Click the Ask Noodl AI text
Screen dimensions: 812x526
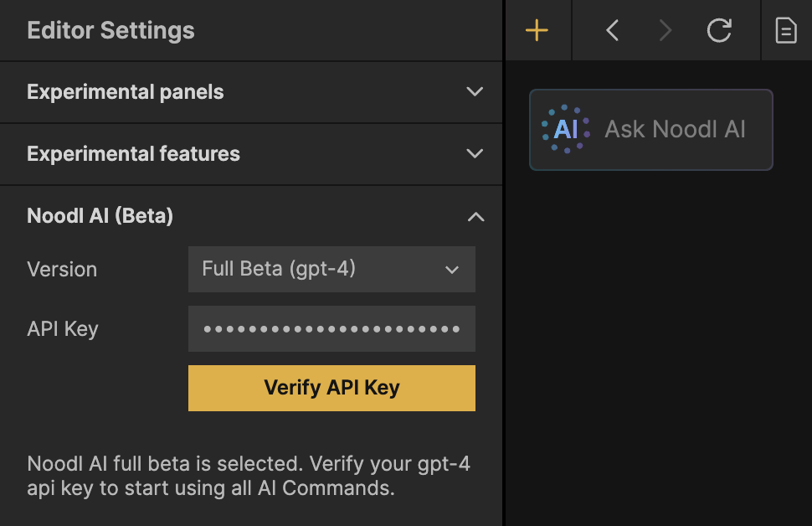click(x=675, y=129)
